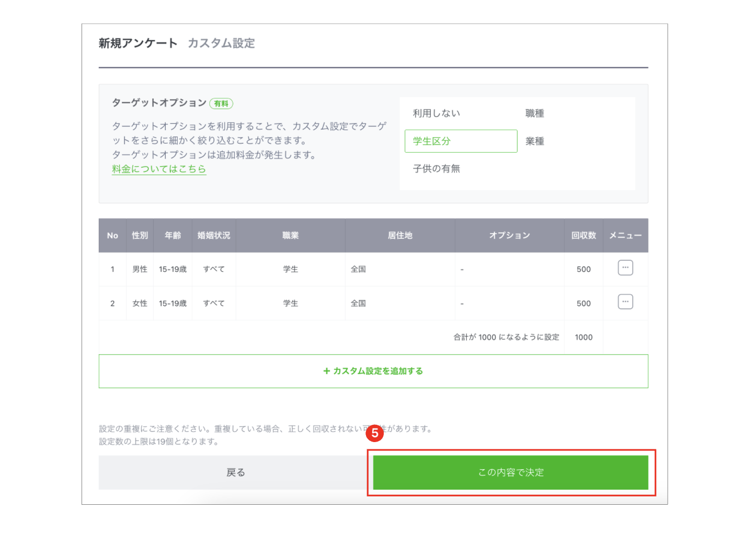
Task: Open the menu icon for row 1 (男性)
Action: [625, 268]
